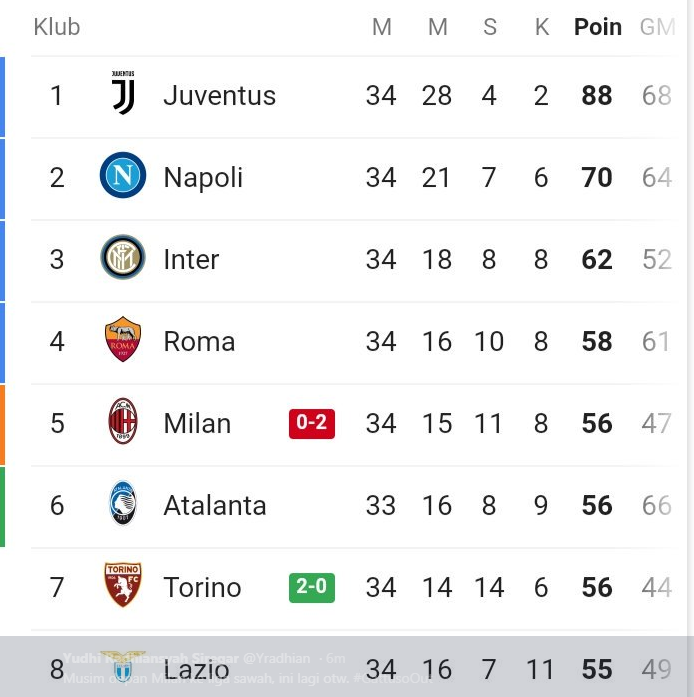This screenshot has width=694, height=697.
Task: Click the Atalanta team name
Action: (215, 505)
